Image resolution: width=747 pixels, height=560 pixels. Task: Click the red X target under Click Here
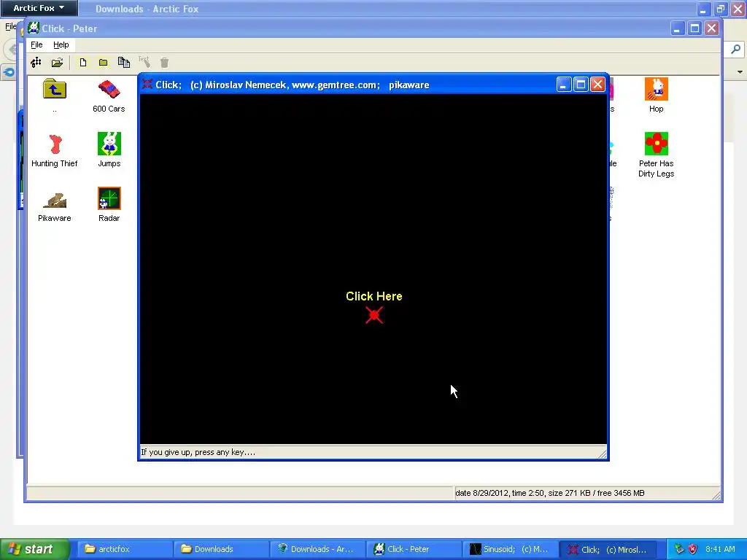pos(374,315)
